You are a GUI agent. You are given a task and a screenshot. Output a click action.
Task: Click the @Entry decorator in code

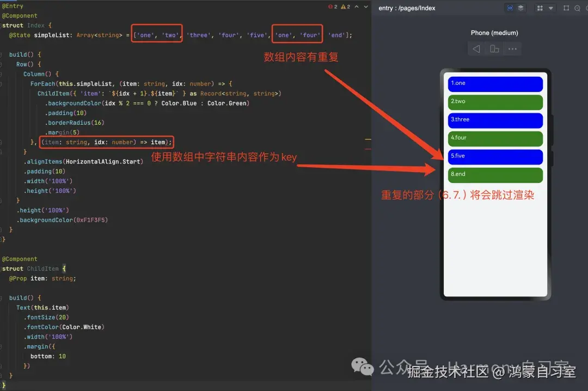tap(13, 6)
